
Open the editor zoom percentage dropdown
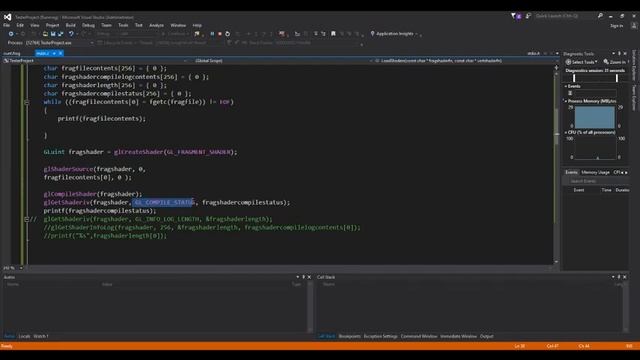pyautogui.click(x=21, y=268)
